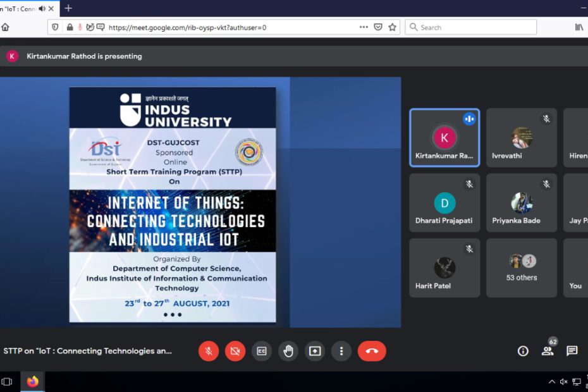This screenshot has width=588, height=392.
Task: Open a new browser tab
Action: tap(68, 8)
